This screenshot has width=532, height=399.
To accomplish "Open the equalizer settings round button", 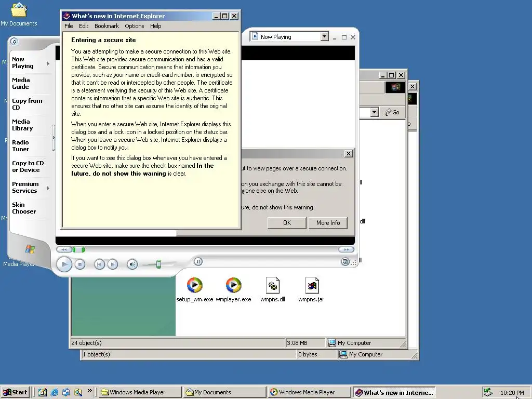I will 198,261.
